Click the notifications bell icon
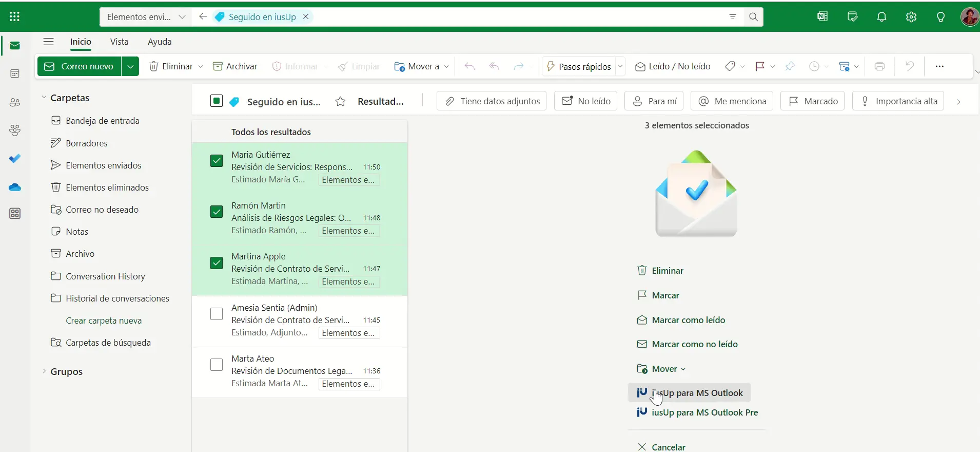 pos(881,17)
